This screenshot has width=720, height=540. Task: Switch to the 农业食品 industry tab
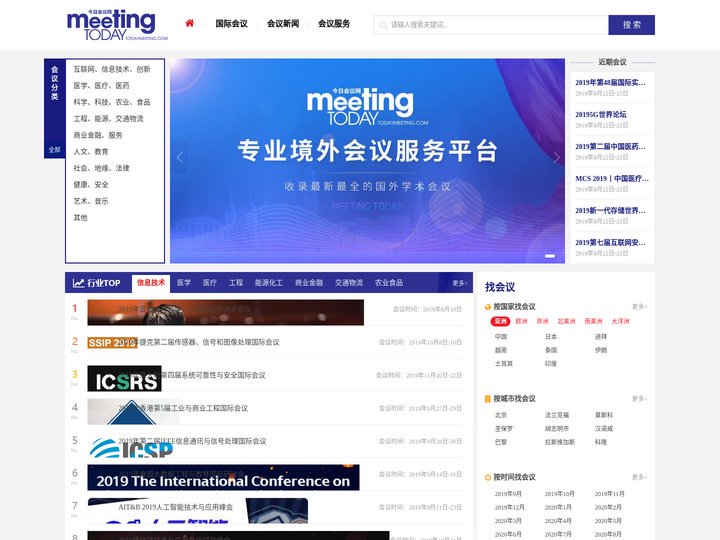click(389, 283)
